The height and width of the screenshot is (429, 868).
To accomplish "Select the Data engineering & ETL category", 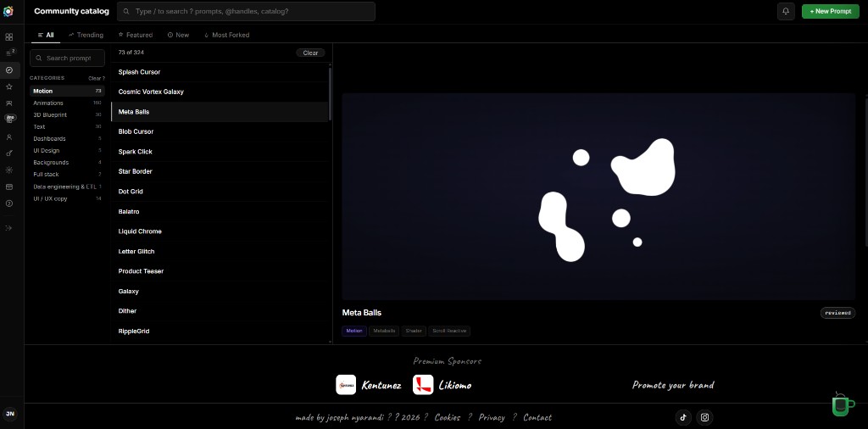I will (x=67, y=187).
